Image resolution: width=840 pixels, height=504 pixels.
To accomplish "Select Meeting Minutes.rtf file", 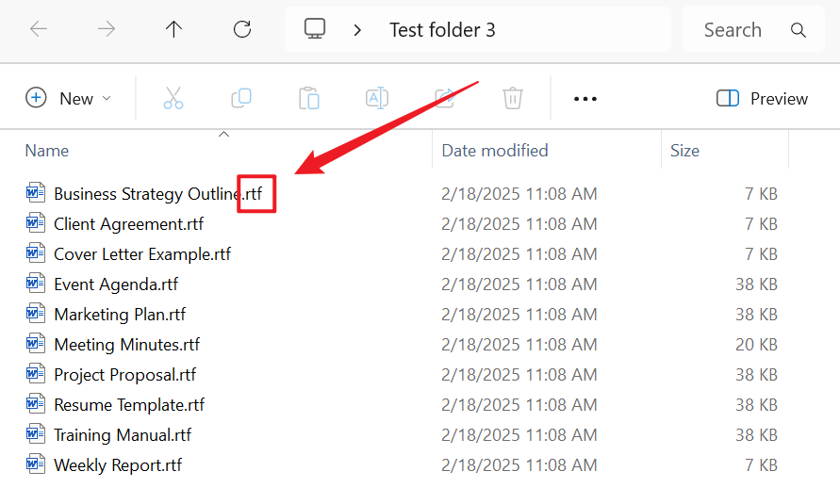I will click(127, 344).
